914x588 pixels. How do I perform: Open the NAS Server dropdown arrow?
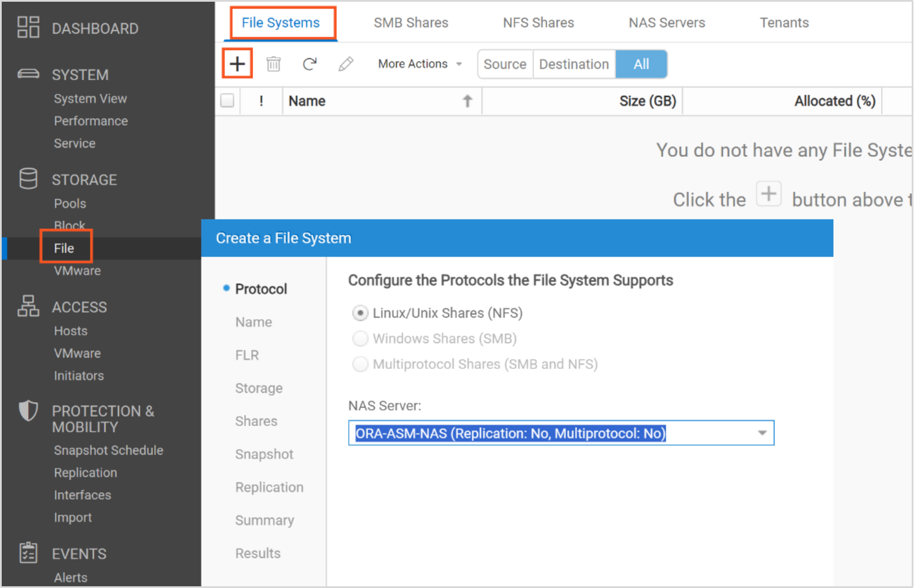coord(762,433)
